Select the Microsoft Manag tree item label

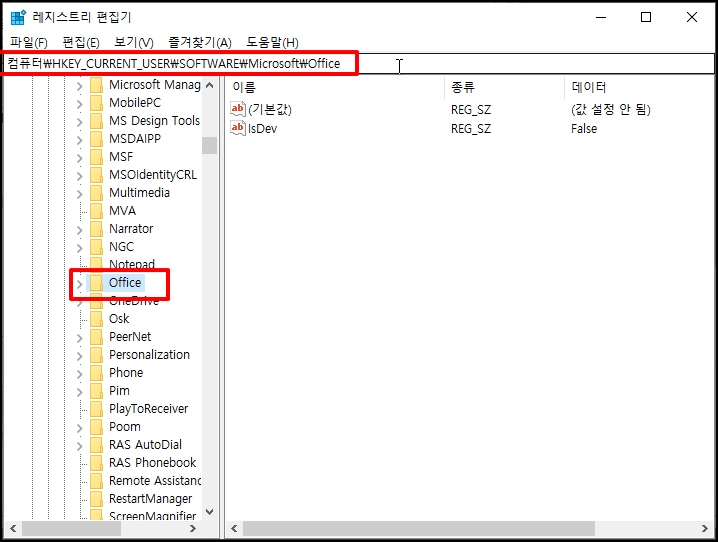tap(155, 85)
